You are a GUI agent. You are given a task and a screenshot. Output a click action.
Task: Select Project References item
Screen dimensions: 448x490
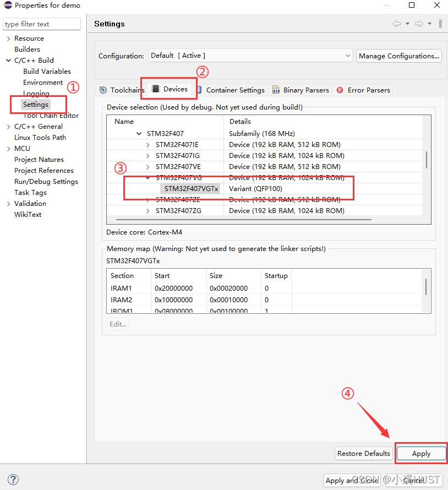coord(44,171)
